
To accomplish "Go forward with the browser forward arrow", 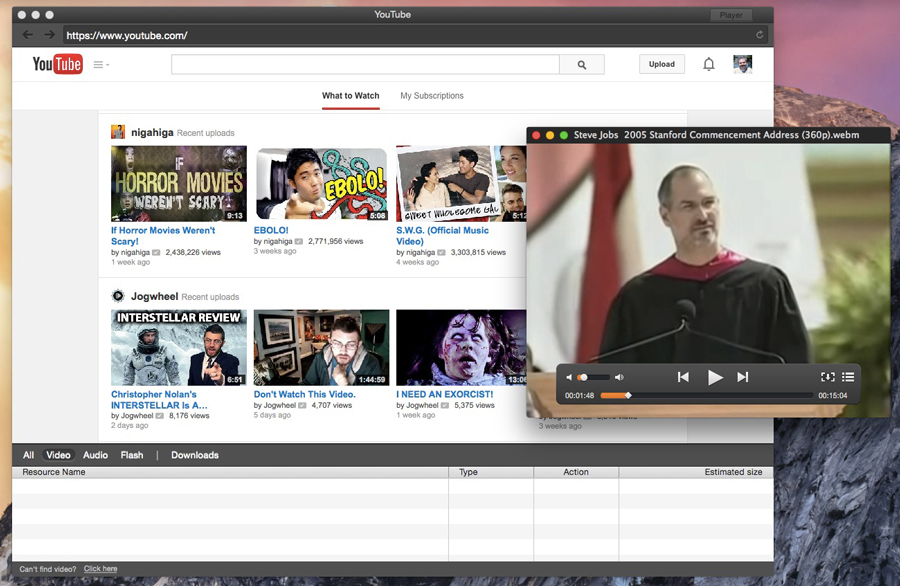I will tap(50, 35).
